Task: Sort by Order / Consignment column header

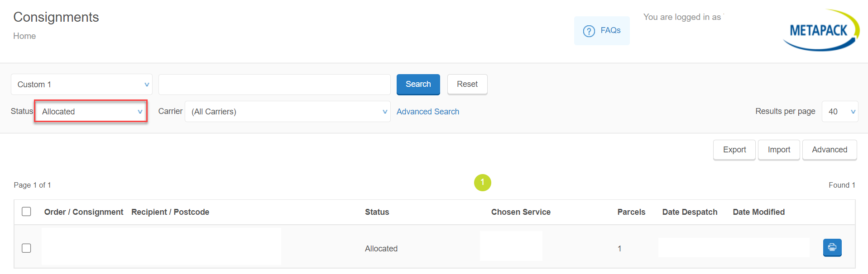Action: [84, 212]
